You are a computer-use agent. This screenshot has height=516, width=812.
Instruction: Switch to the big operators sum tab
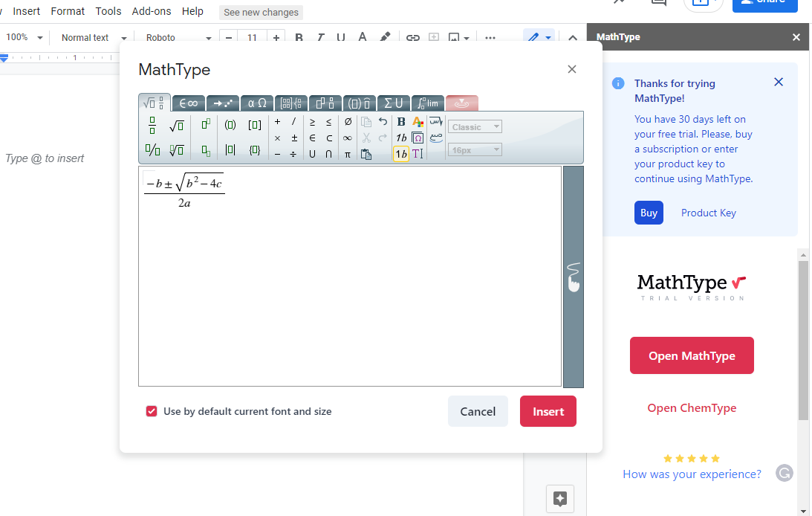tap(393, 103)
